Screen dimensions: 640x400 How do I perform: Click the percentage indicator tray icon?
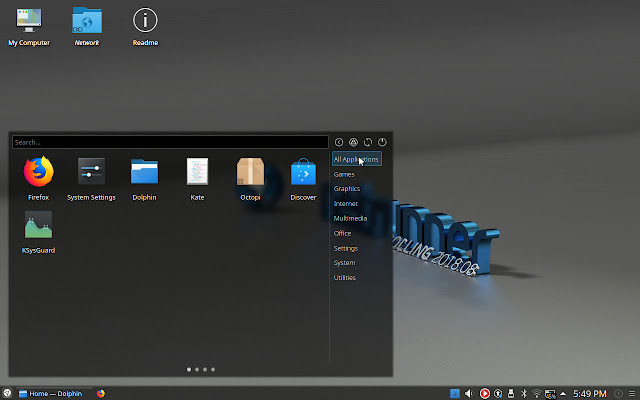(x=550, y=394)
